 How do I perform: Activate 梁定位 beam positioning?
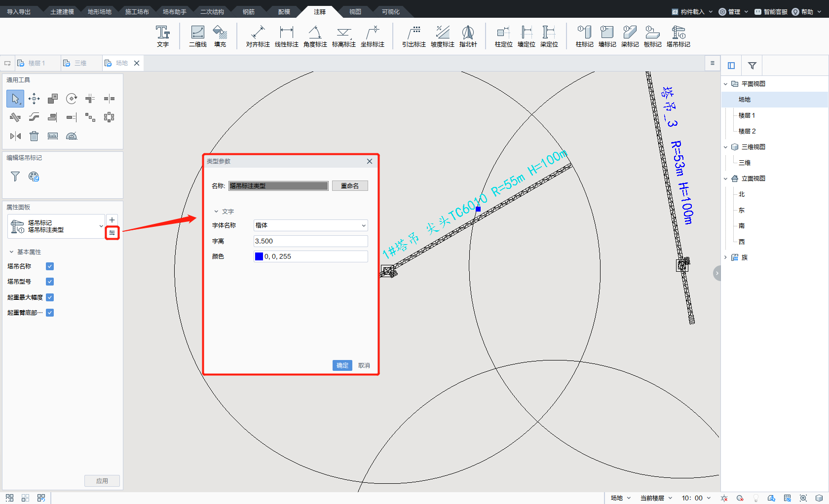(x=549, y=36)
